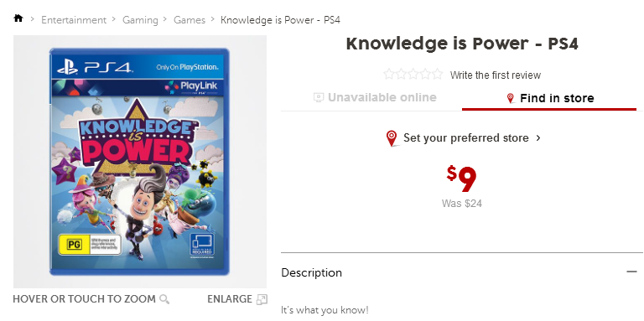Image resolution: width=644 pixels, height=321 pixels.
Task: Click Set your preferred store link
Action: click(x=465, y=138)
